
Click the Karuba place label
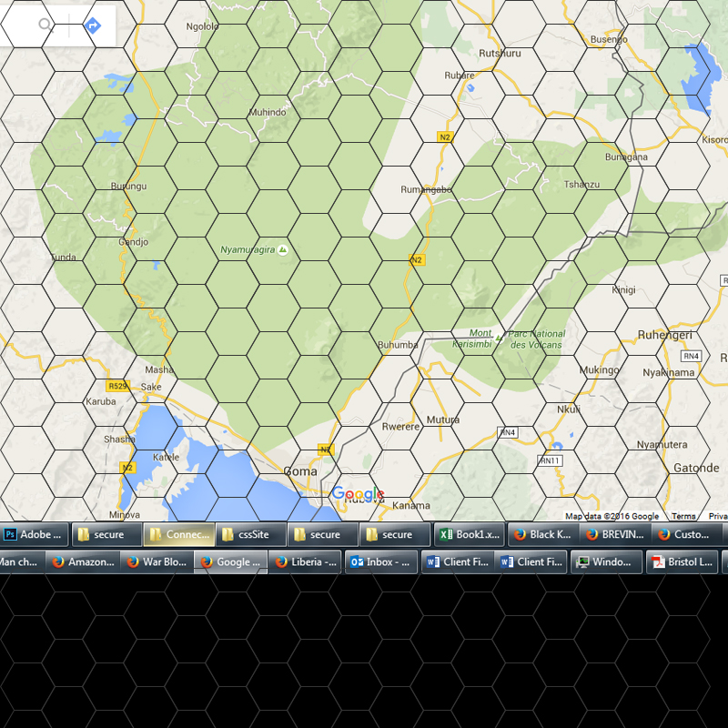click(101, 401)
